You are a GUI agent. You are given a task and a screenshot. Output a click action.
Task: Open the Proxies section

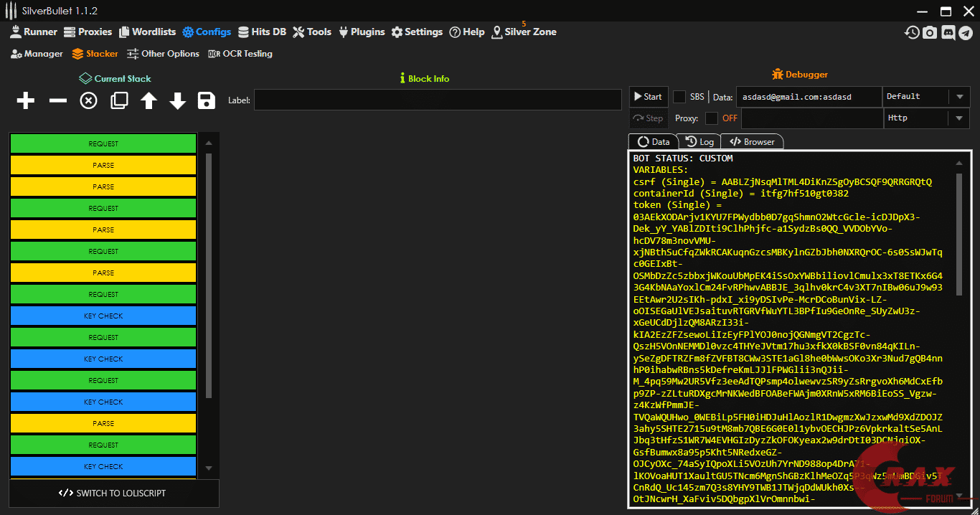88,32
